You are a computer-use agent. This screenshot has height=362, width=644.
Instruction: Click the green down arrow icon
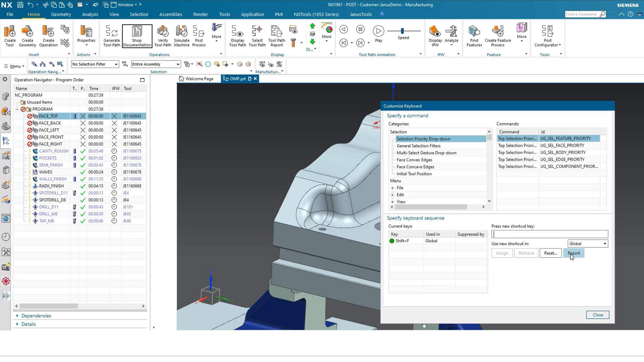coord(312,42)
